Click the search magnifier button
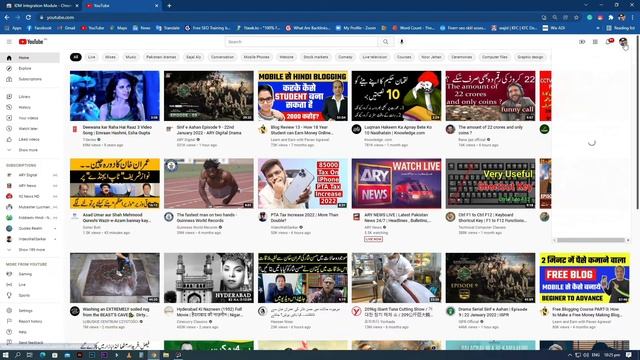640x360 pixels. pos(386,42)
